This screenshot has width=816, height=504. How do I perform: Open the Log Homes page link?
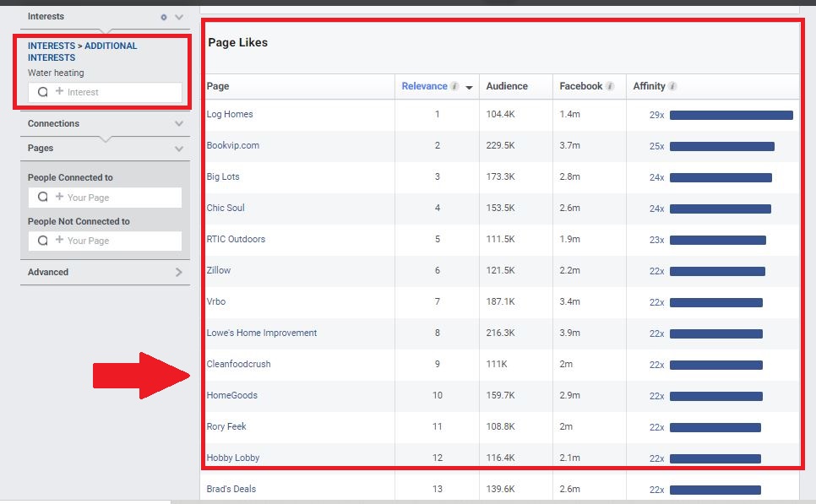pos(230,115)
